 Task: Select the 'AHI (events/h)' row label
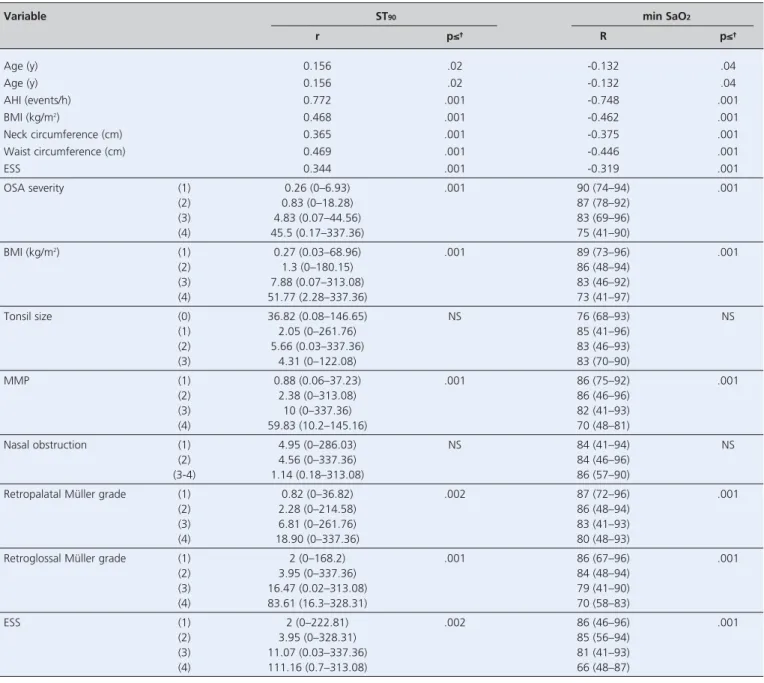pos(37,100)
